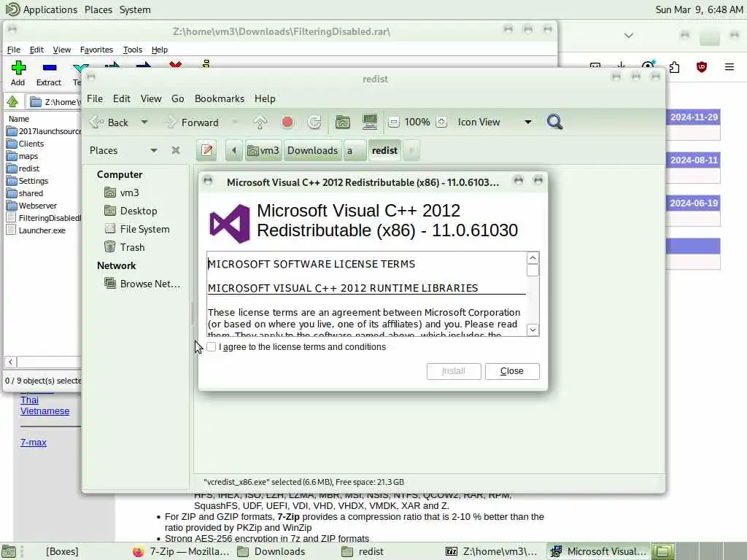
Task: Select Desktop in the Places sidebar
Action: 131,211
